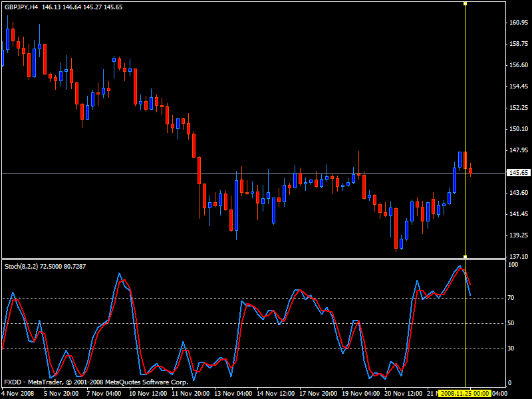This screenshot has width=532, height=399.
Task: Click the yellow handle at the vertical line's bottom
Action: pos(465,256)
